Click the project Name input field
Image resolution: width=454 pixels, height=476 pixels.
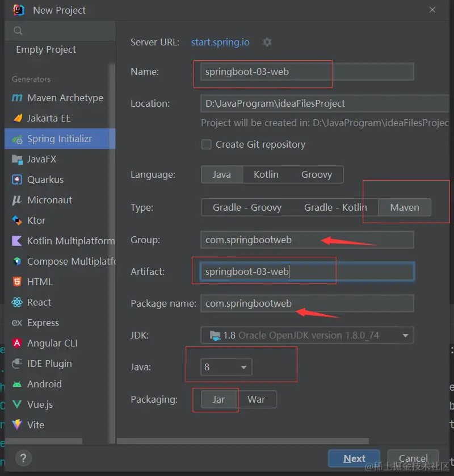[x=307, y=72]
